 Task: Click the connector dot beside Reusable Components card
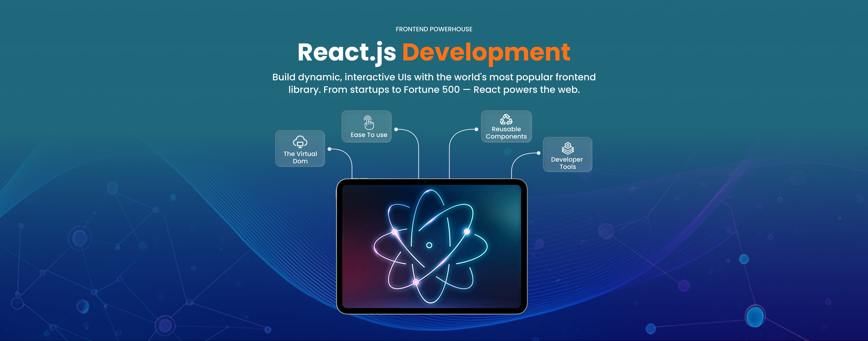coord(476,129)
